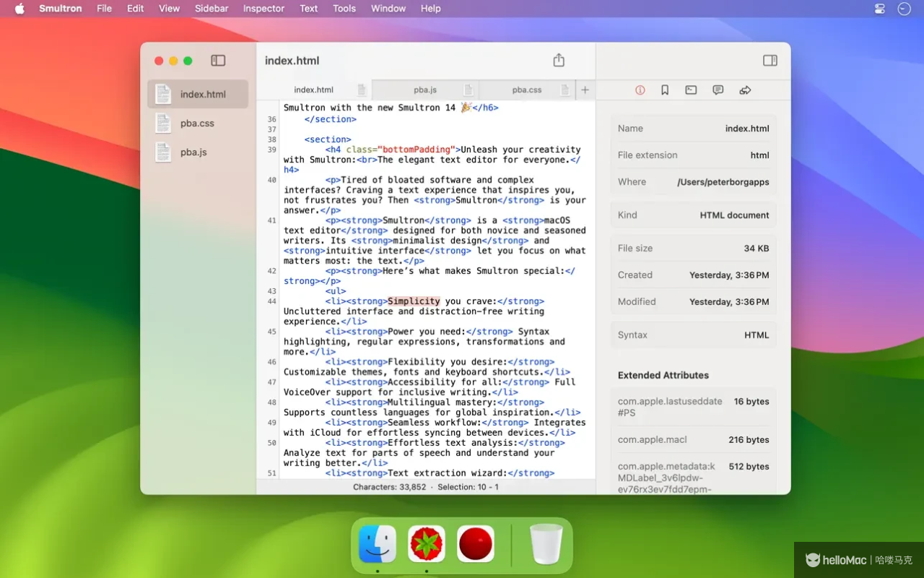Image resolution: width=924 pixels, height=578 pixels.
Task: Click the Name row in inspector
Action: click(x=694, y=129)
